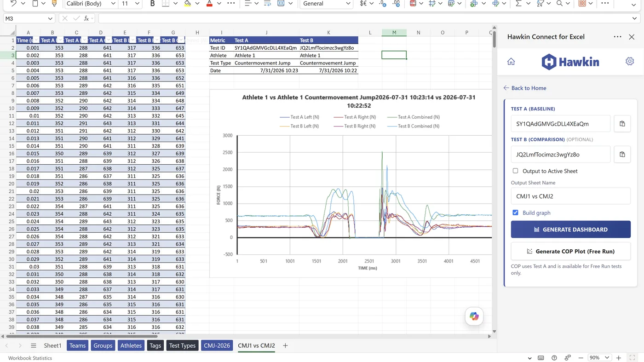Screen dimensions: 644x362
Task: Click the currency format icon
Action: (x=363, y=3)
